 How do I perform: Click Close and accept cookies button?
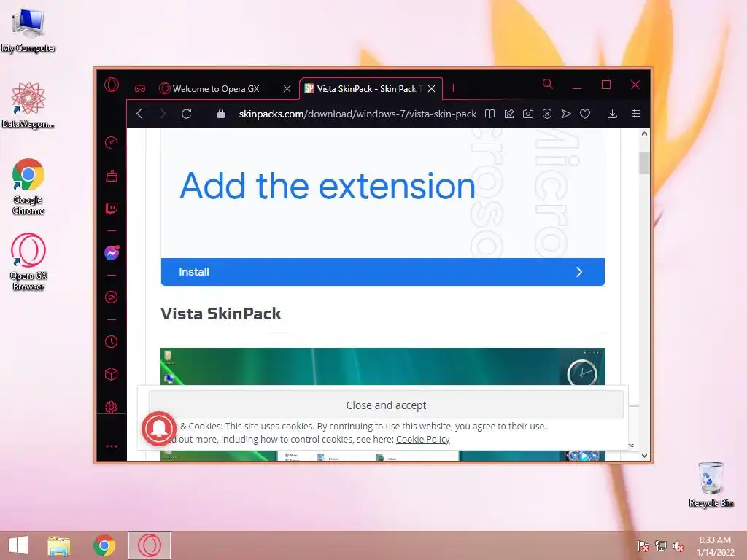[386, 405]
